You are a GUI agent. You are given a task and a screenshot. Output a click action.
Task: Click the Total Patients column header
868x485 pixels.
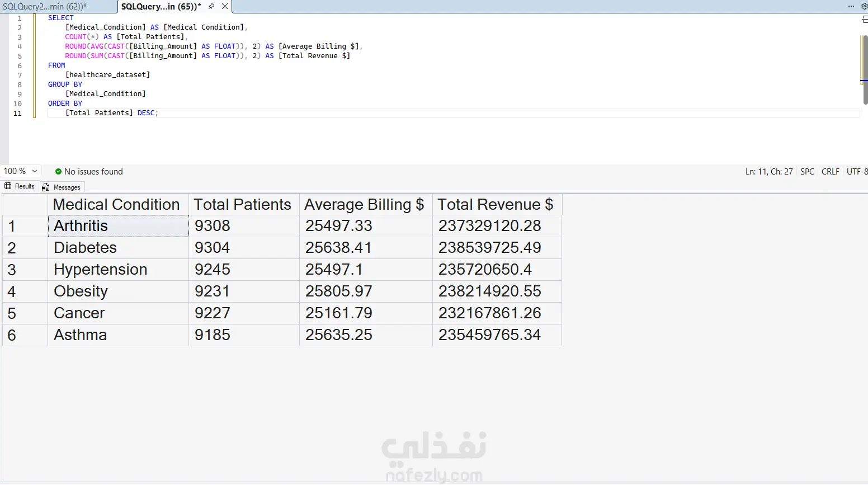click(x=244, y=205)
